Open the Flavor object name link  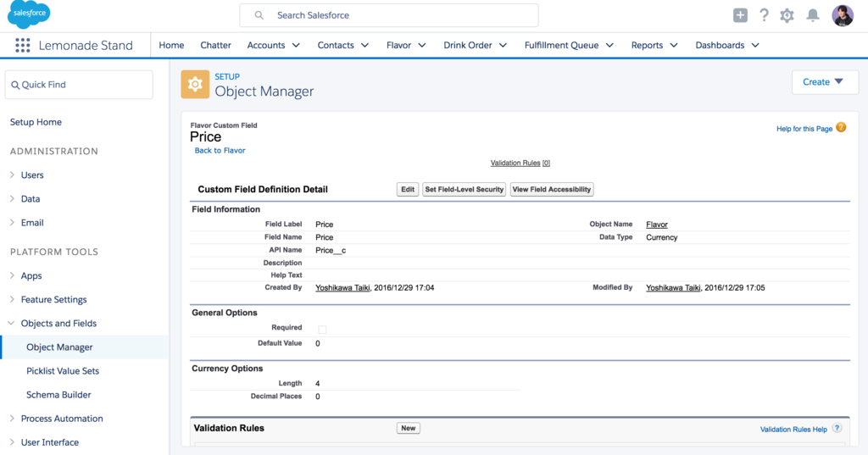(x=657, y=225)
